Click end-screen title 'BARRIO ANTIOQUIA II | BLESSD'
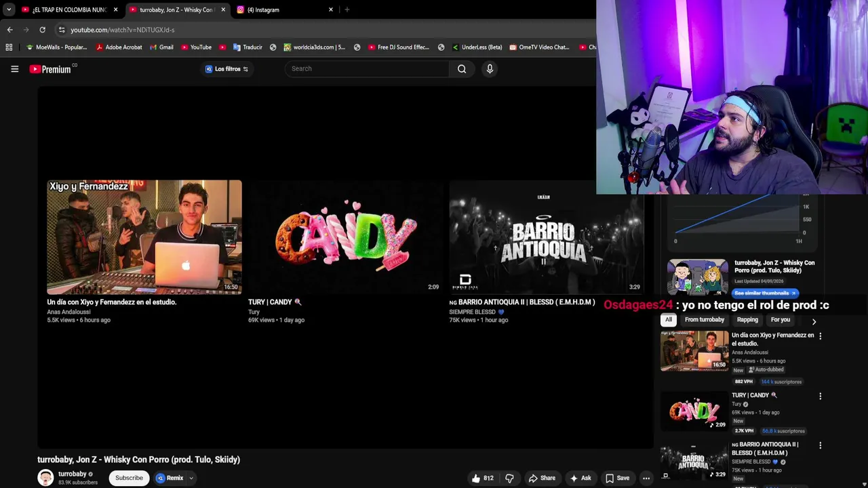 (521, 302)
